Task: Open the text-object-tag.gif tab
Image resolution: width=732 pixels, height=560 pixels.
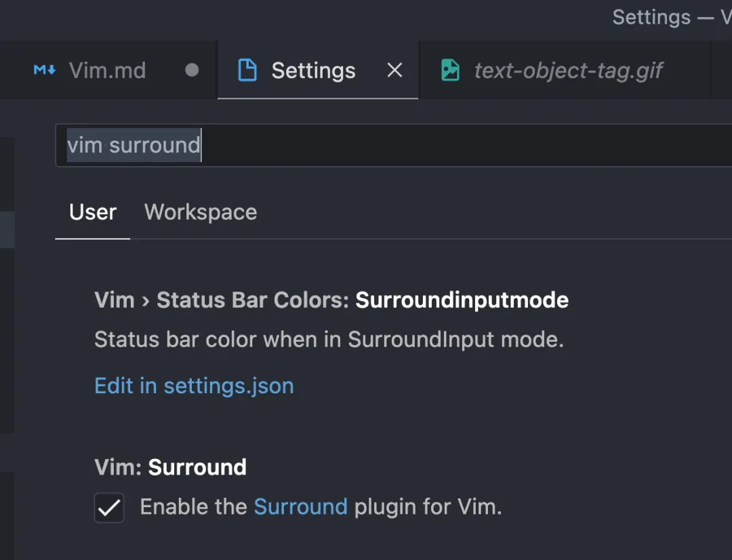Action: [x=568, y=71]
